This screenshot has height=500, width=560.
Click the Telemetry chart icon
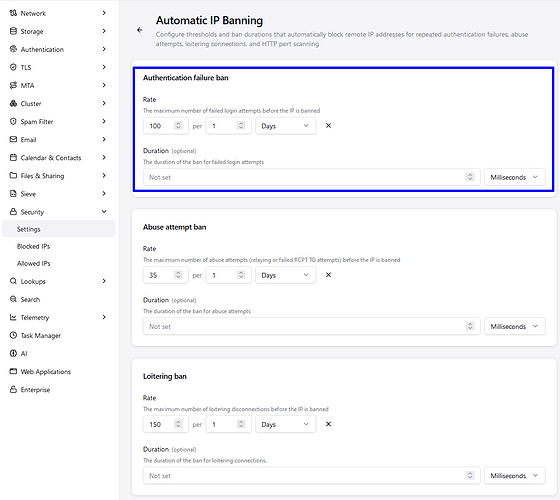pyautogui.click(x=13, y=317)
